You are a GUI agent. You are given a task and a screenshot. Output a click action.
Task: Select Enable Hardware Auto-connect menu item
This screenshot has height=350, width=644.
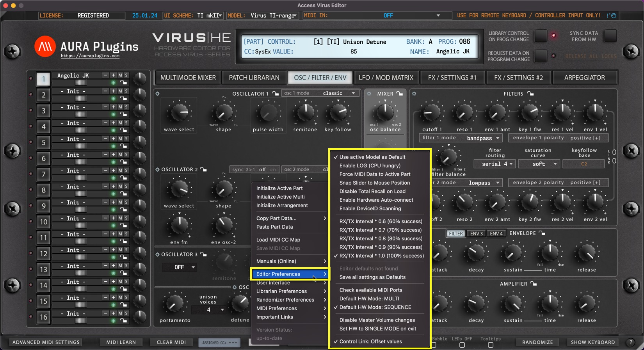coord(376,200)
